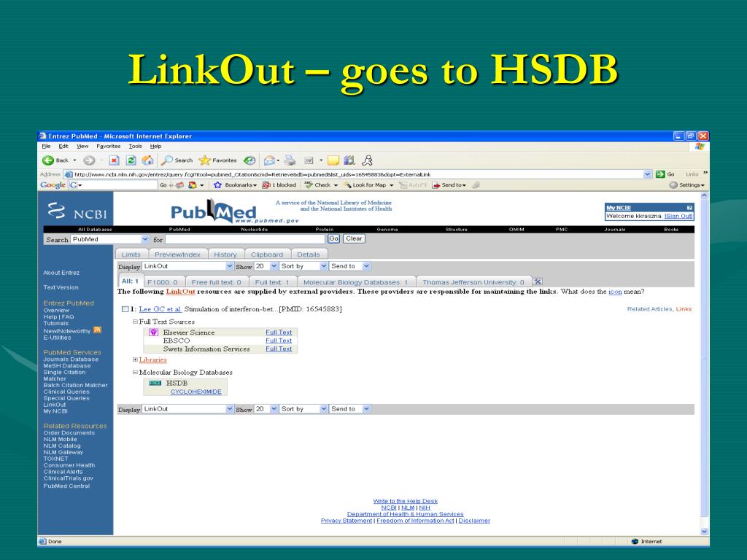Click the orange RSS feed icon
The width and height of the screenshot is (747, 560).
pos(98,330)
